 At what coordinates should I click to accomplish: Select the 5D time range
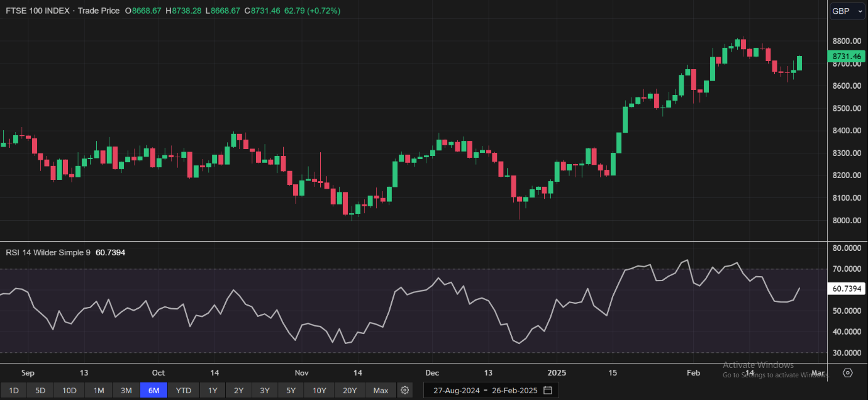click(40, 391)
